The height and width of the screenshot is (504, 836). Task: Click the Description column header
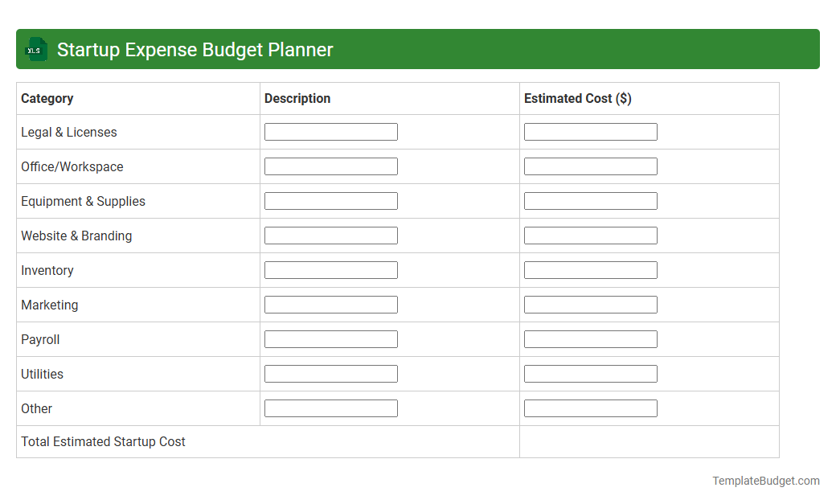[297, 98]
